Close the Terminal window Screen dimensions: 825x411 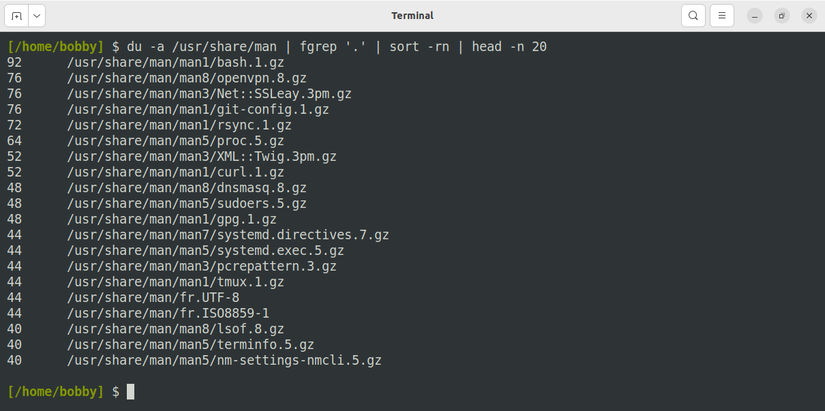[x=808, y=16]
